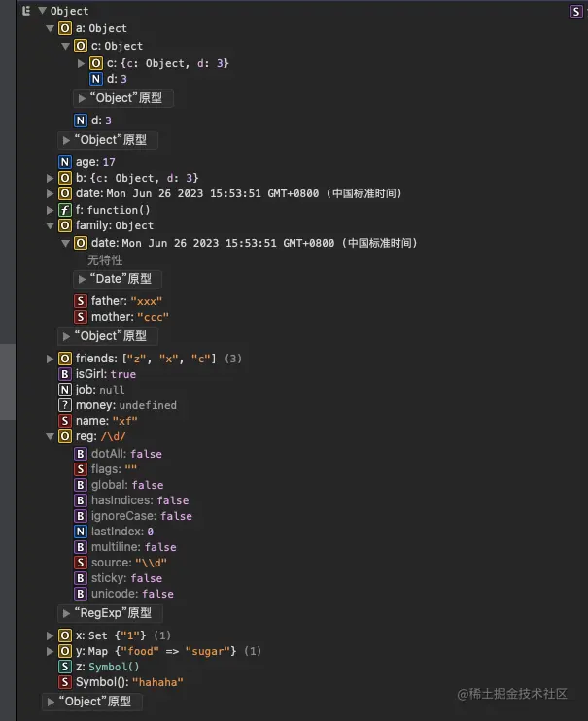Click the string icon beside 'Symbol(): "hahaha"'
Image resolution: width=588 pixels, height=721 pixels.
[65, 682]
